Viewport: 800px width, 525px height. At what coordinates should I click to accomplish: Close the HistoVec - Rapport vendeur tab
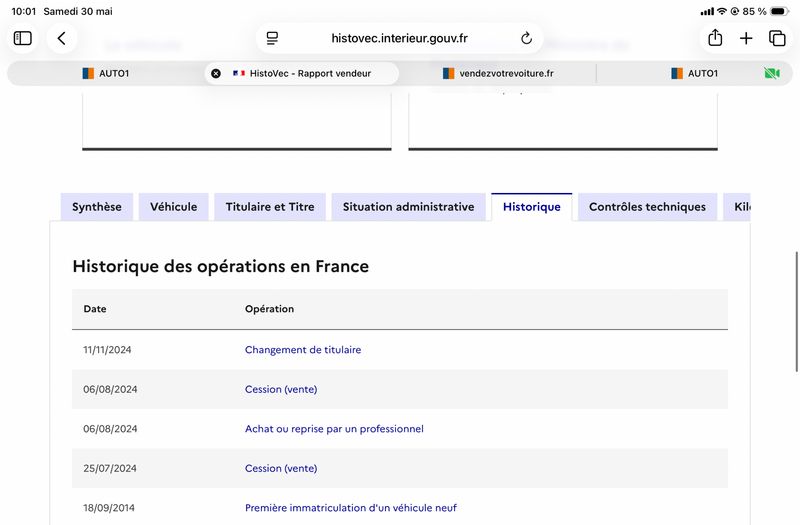[x=216, y=73]
